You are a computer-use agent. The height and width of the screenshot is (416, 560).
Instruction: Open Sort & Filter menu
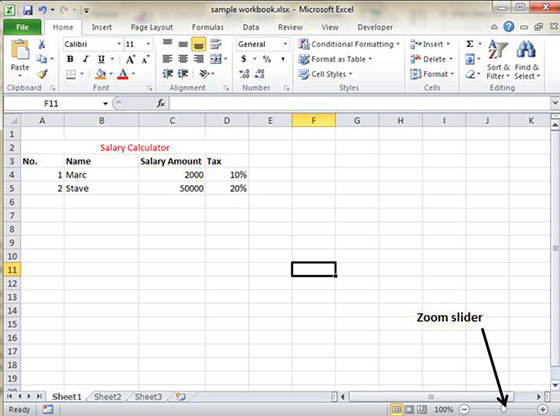498,60
